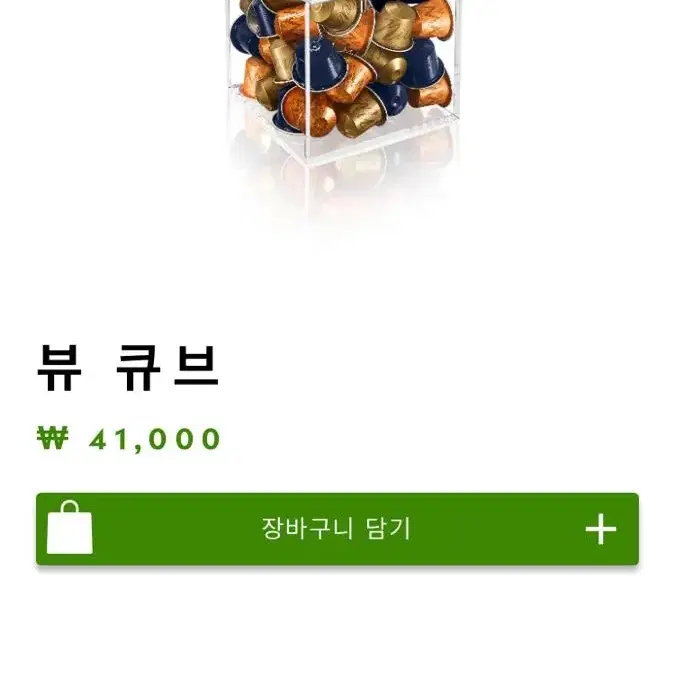Tap an orange capsule in the cube image
Screen dimensions: 675x675
point(310,111)
